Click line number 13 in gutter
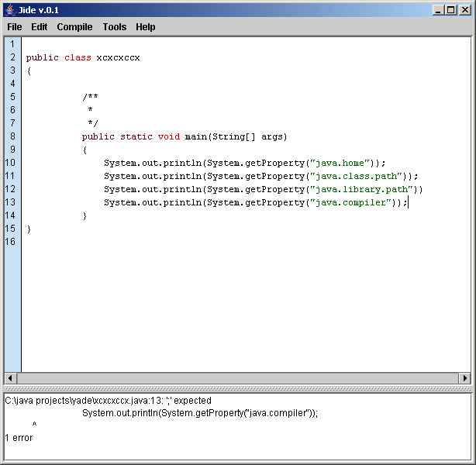Screen dimensions: 476x465 pyautogui.click(x=10, y=202)
